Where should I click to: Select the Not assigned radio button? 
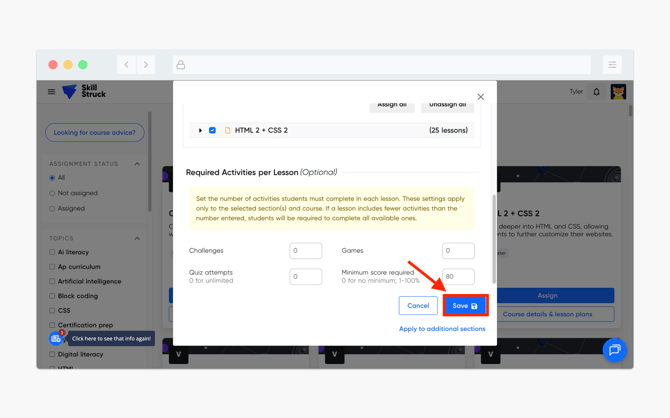click(x=53, y=193)
